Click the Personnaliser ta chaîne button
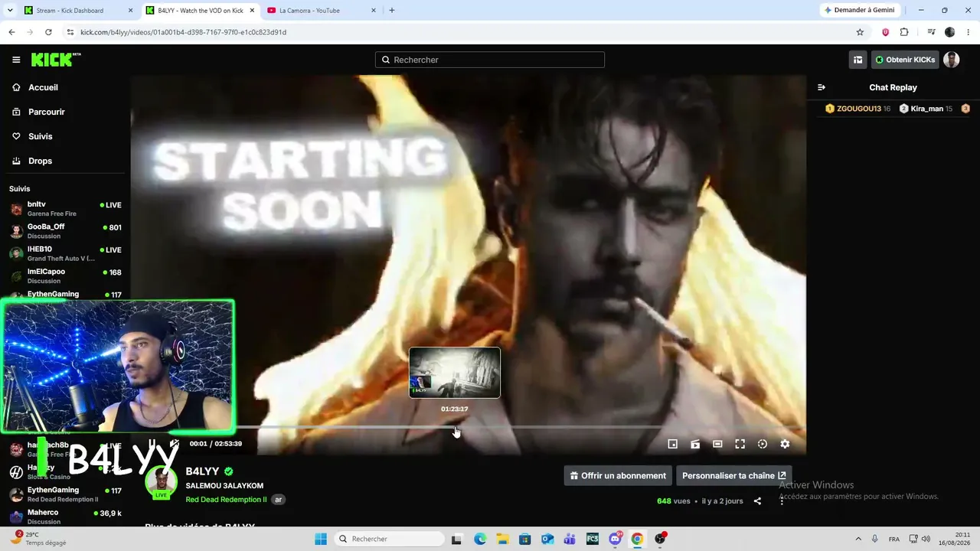The width and height of the screenshot is (980, 551). [733, 475]
